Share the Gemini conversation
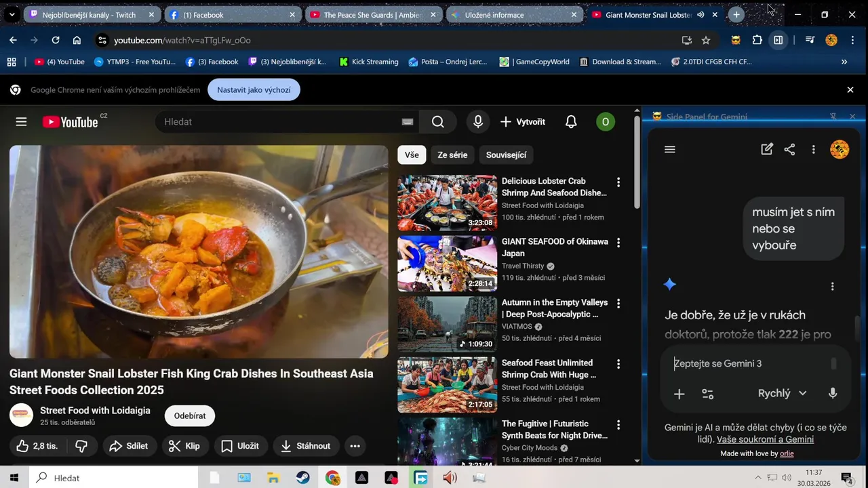The width and height of the screenshot is (868, 488). [x=789, y=150]
